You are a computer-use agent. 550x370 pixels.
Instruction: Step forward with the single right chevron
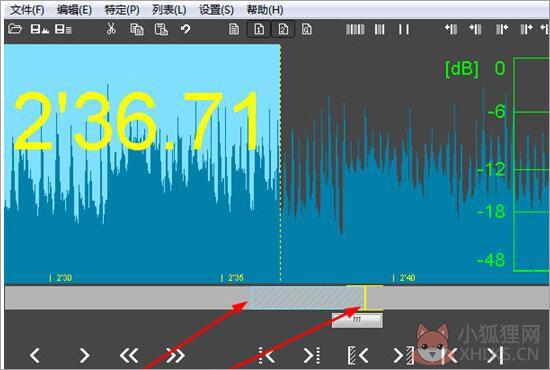click(x=85, y=355)
